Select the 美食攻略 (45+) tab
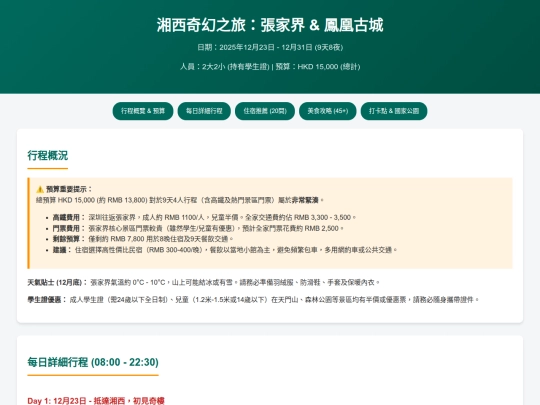The image size is (540, 405). 328,111
